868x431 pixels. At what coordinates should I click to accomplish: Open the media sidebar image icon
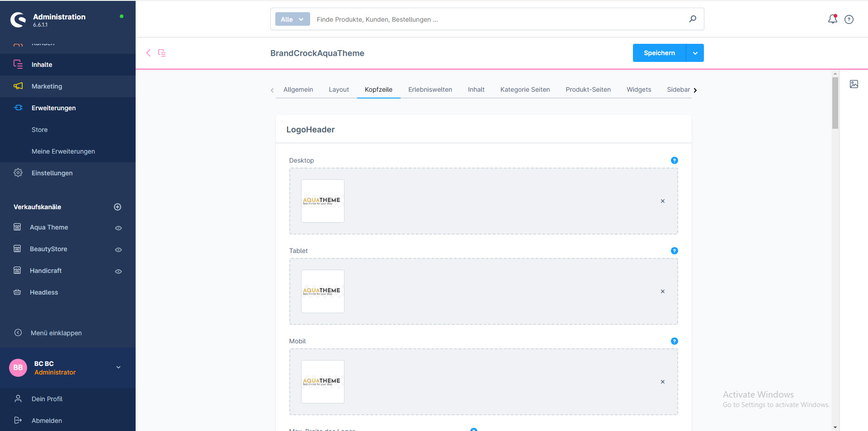tap(854, 84)
